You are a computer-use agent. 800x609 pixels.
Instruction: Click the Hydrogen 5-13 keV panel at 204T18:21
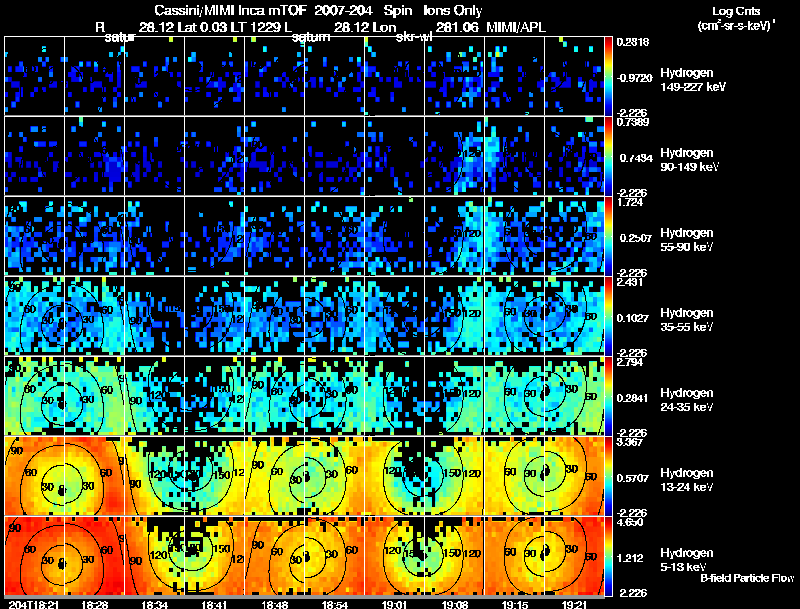tap(34, 556)
